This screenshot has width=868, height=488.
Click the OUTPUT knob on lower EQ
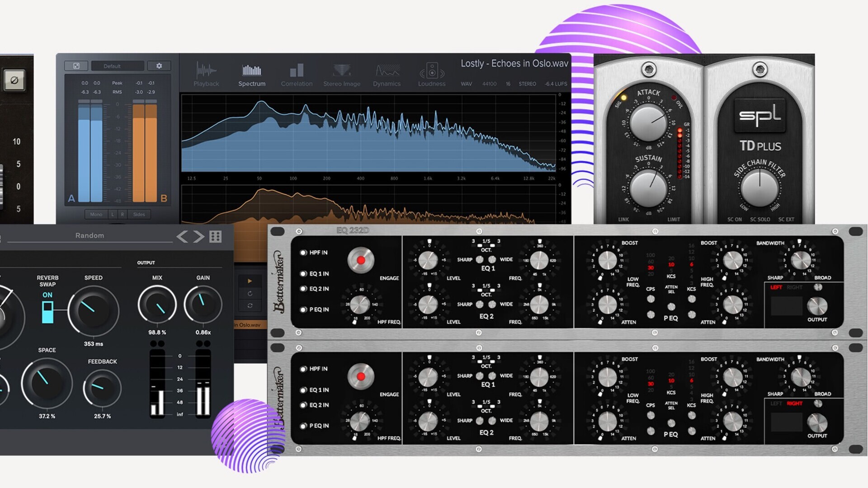coord(817,423)
